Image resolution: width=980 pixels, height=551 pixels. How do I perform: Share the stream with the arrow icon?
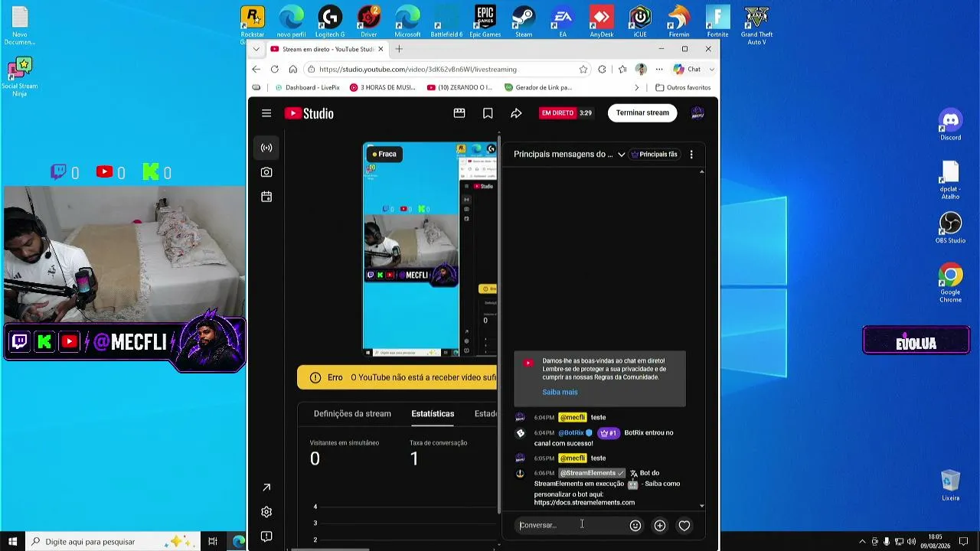click(516, 113)
